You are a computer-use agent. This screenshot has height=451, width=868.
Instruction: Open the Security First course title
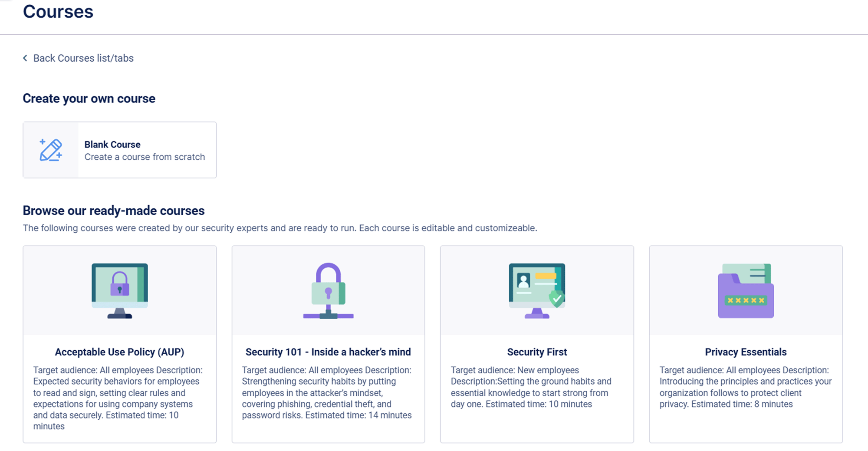[537, 352]
